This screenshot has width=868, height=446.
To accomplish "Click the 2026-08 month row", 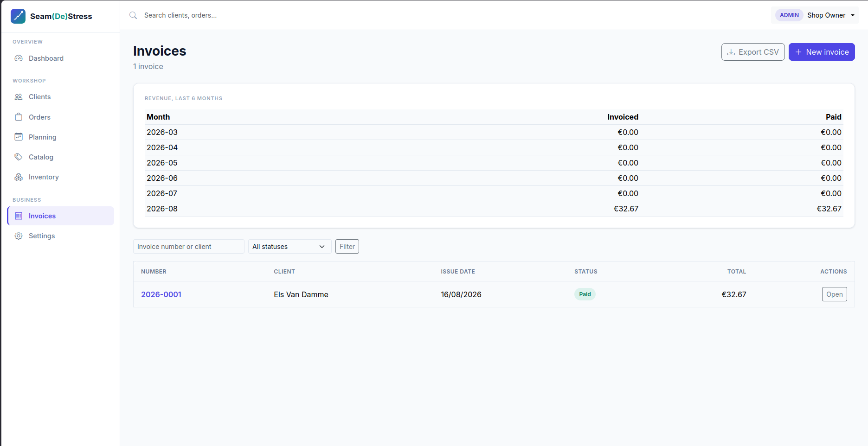I will [494, 209].
